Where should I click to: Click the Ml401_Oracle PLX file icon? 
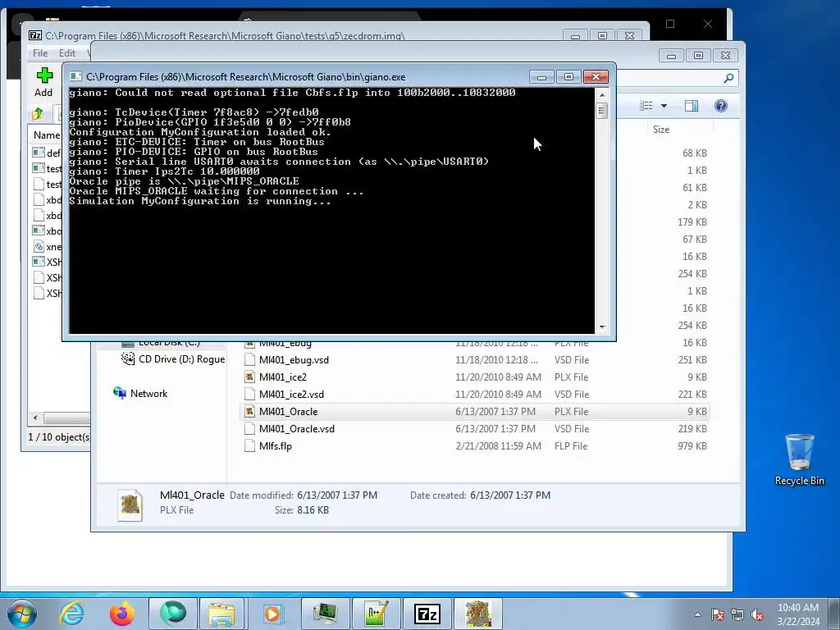pyautogui.click(x=249, y=412)
